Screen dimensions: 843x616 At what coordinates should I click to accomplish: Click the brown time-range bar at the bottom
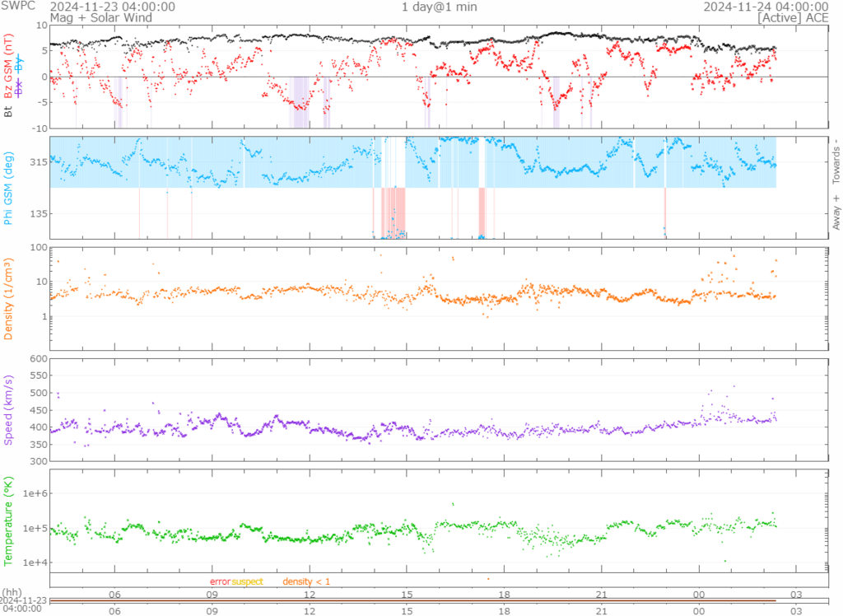click(x=413, y=601)
